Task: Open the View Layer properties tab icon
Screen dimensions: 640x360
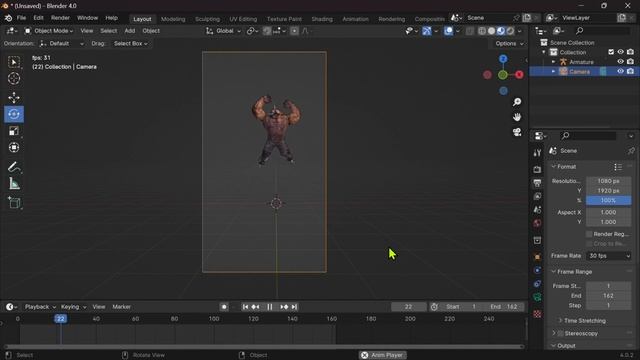Action: click(537, 196)
